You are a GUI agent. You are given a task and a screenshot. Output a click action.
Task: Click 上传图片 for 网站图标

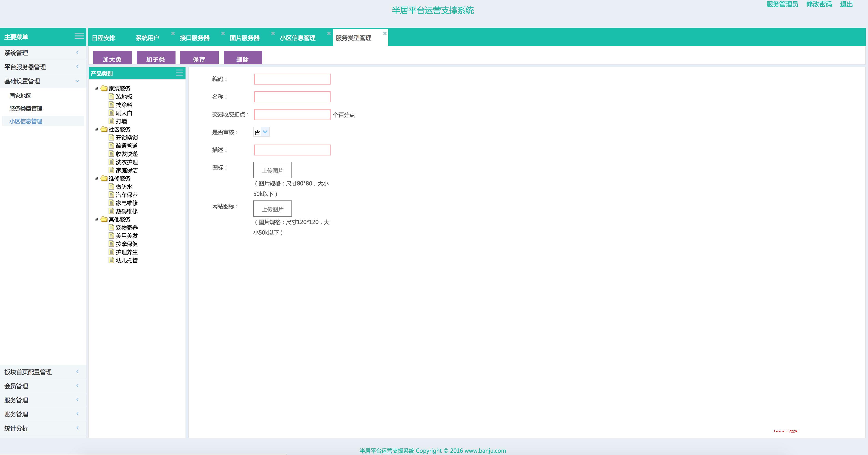pyautogui.click(x=272, y=209)
